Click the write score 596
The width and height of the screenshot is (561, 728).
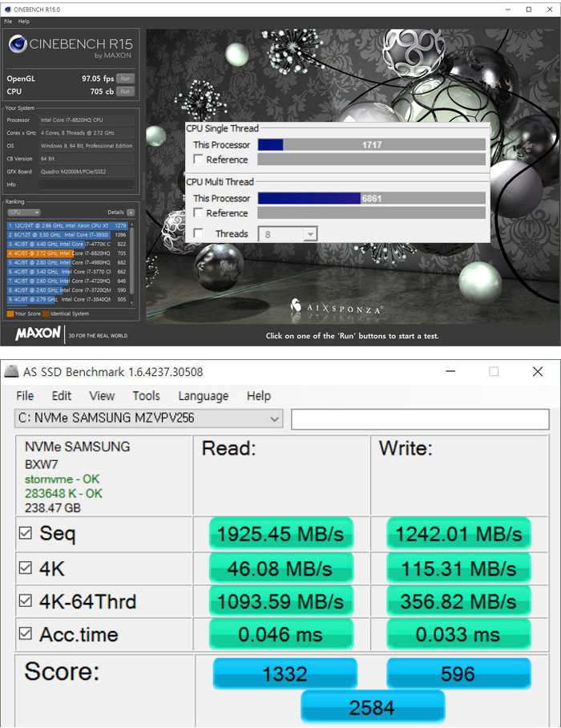pyautogui.click(x=458, y=673)
